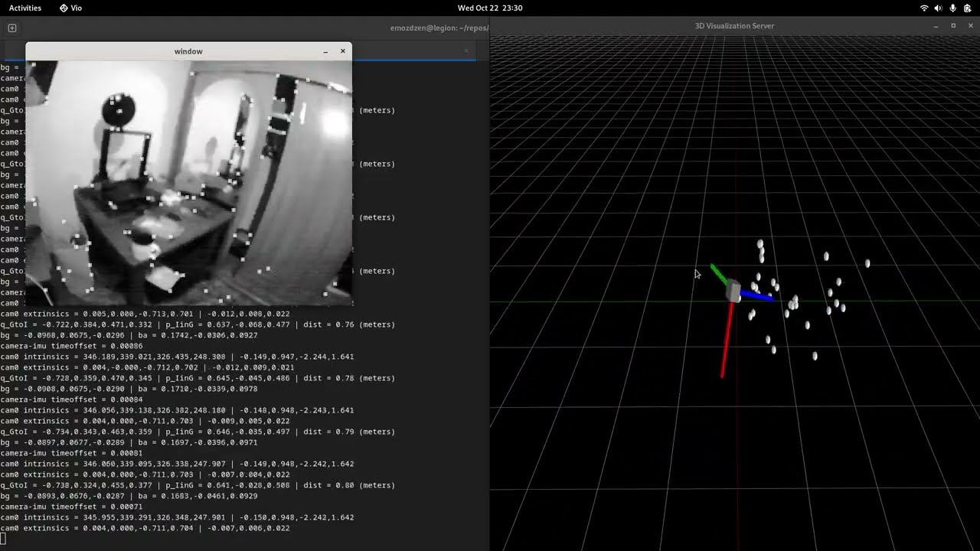Click cam0 extrinsics line ending 0.006,0.022

click(x=145, y=528)
